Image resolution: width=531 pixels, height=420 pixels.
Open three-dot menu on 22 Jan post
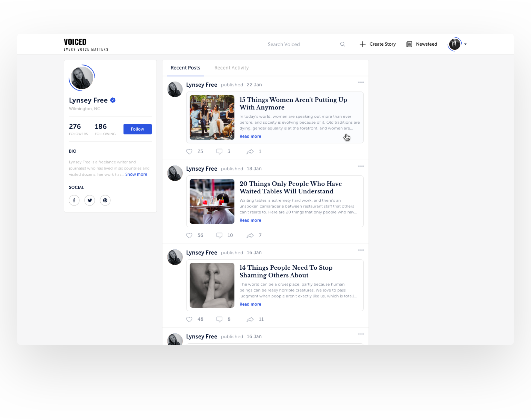(361, 82)
